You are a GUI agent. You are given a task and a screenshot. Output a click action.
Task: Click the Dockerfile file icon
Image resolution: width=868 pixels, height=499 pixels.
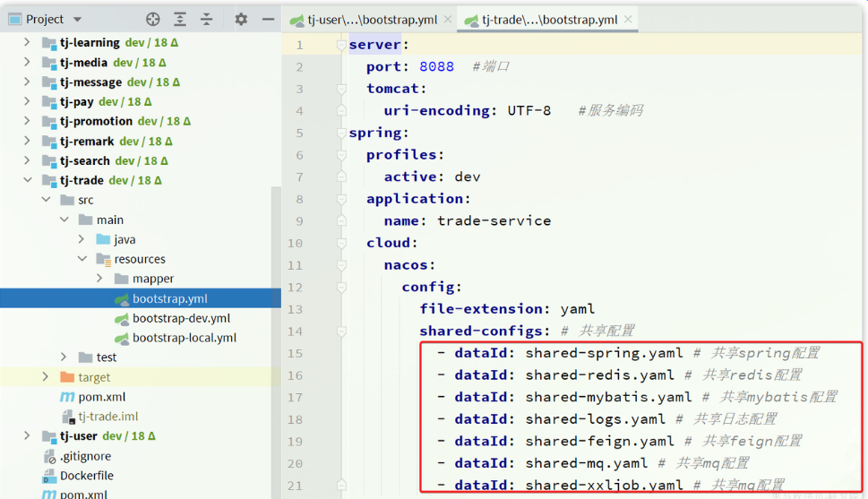pos(49,476)
